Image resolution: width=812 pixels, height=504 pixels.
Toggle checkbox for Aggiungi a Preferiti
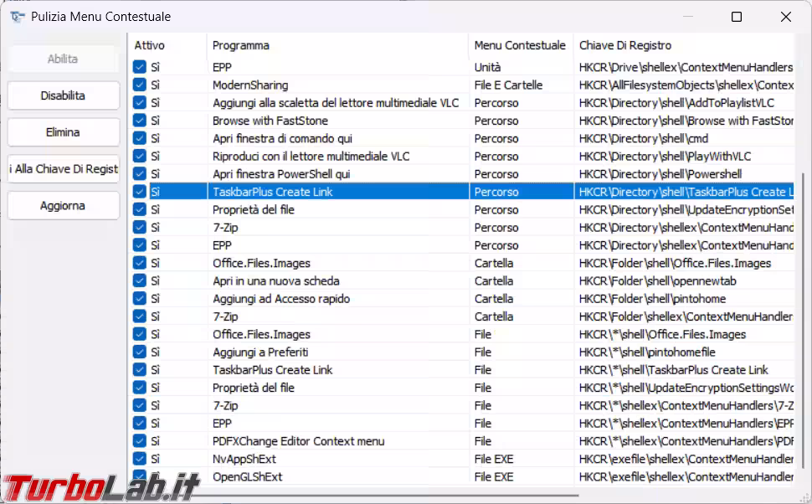[140, 352]
